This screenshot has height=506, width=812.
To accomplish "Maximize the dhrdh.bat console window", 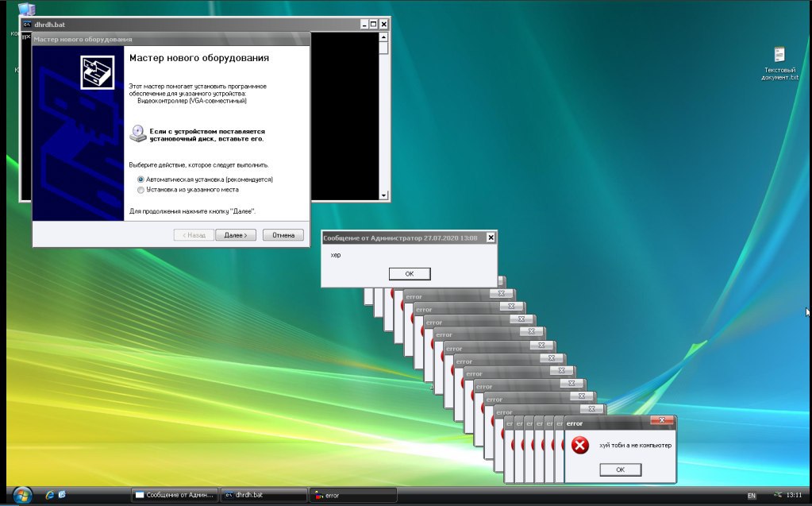I will pyautogui.click(x=373, y=25).
